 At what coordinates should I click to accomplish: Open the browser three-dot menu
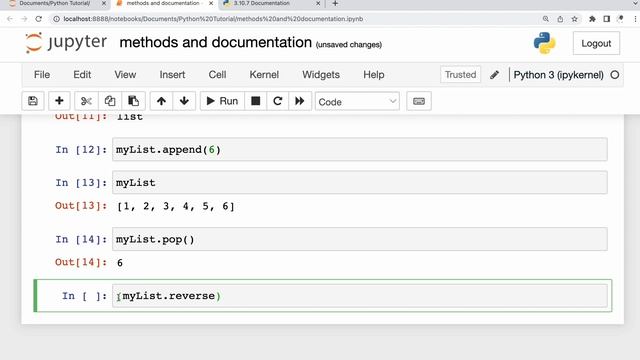tap(635, 19)
